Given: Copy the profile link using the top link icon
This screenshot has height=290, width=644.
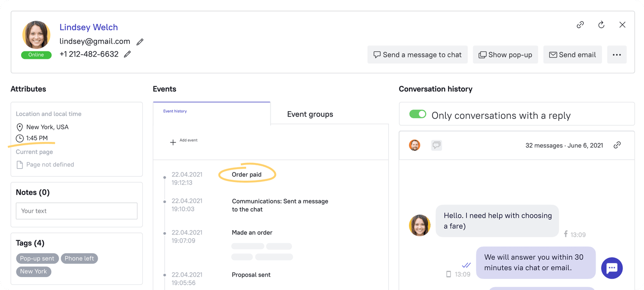Looking at the screenshot, I should [x=580, y=24].
